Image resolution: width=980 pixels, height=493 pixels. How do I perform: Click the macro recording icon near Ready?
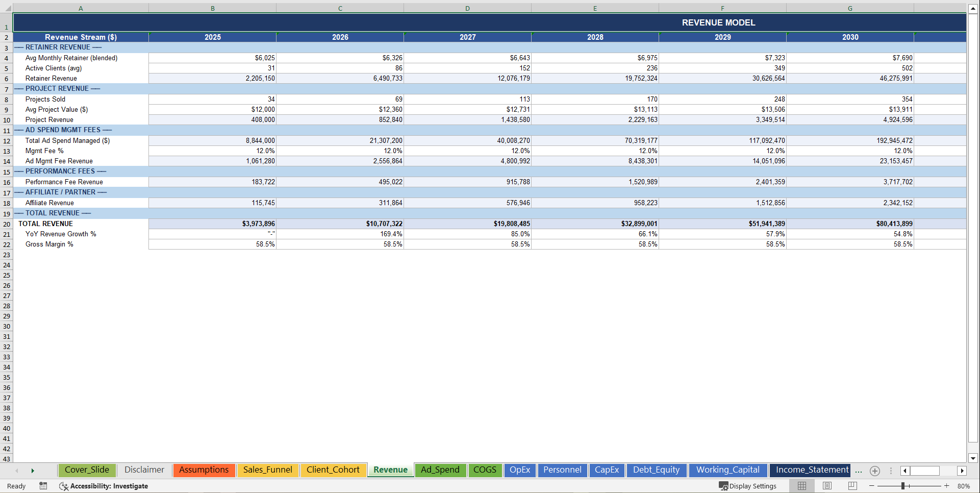43,486
